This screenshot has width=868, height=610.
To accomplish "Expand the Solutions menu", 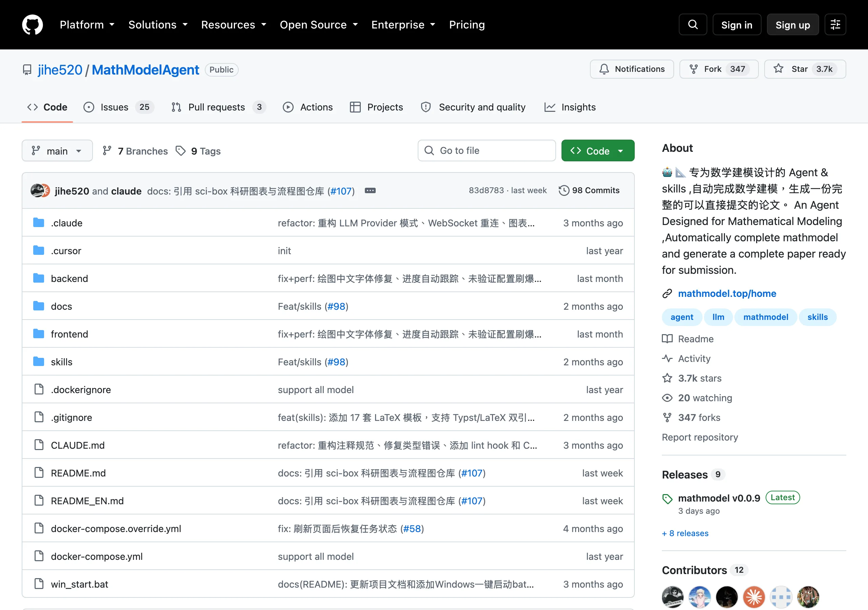I will [x=158, y=24].
